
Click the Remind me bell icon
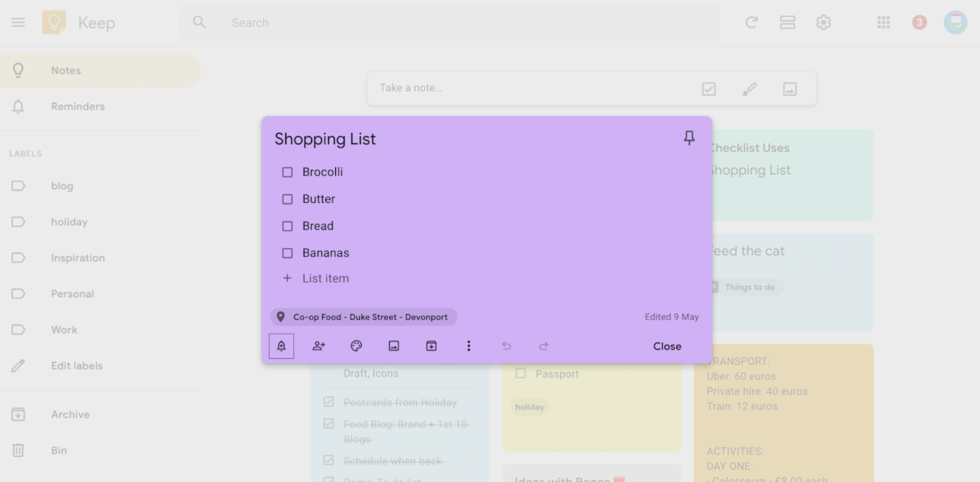(281, 346)
